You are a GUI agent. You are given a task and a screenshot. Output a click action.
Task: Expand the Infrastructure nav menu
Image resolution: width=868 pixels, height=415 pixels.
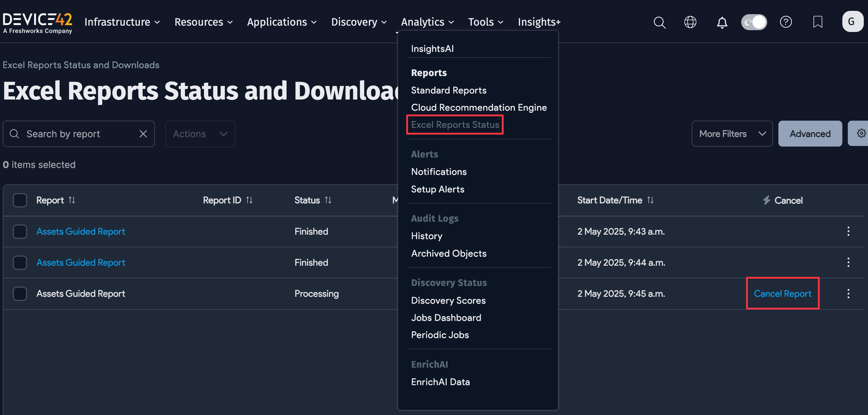coord(122,22)
